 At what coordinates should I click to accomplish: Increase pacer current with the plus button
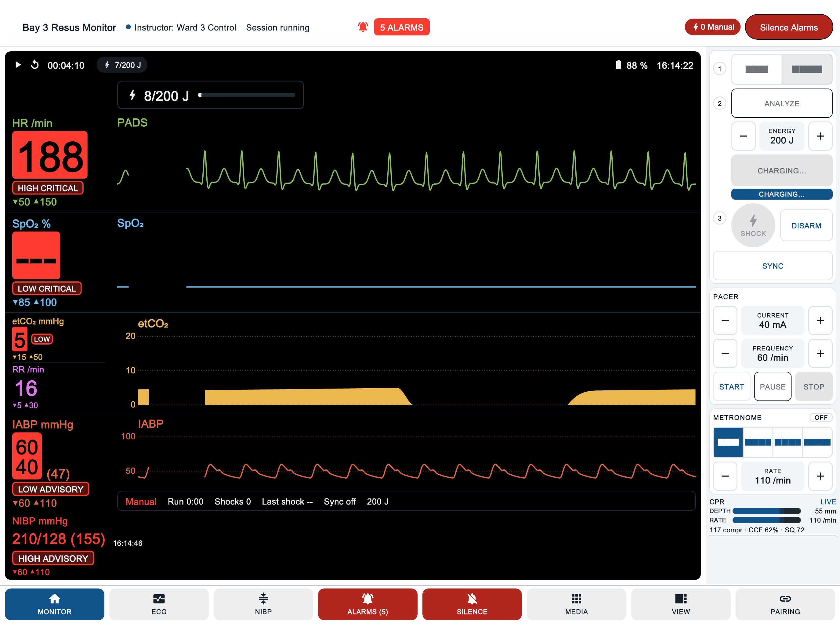[x=820, y=320]
